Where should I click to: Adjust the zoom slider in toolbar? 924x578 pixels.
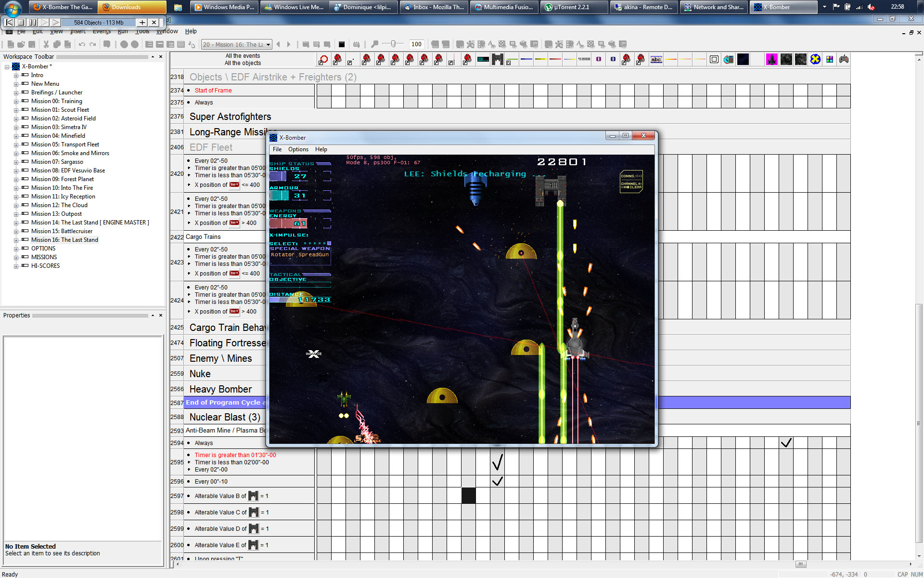click(393, 44)
